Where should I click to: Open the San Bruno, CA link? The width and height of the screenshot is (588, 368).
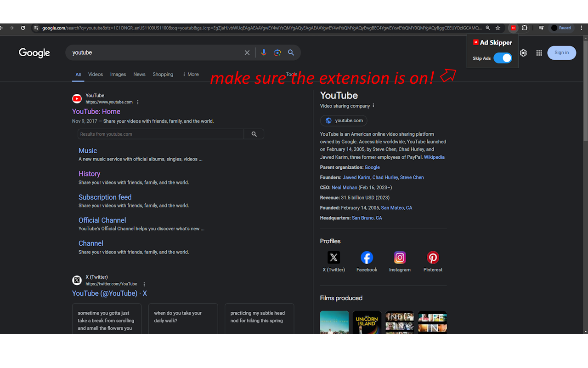pos(367,218)
